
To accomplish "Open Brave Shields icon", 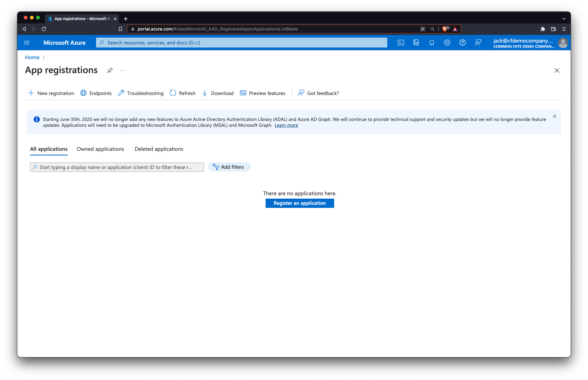I will (x=445, y=29).
